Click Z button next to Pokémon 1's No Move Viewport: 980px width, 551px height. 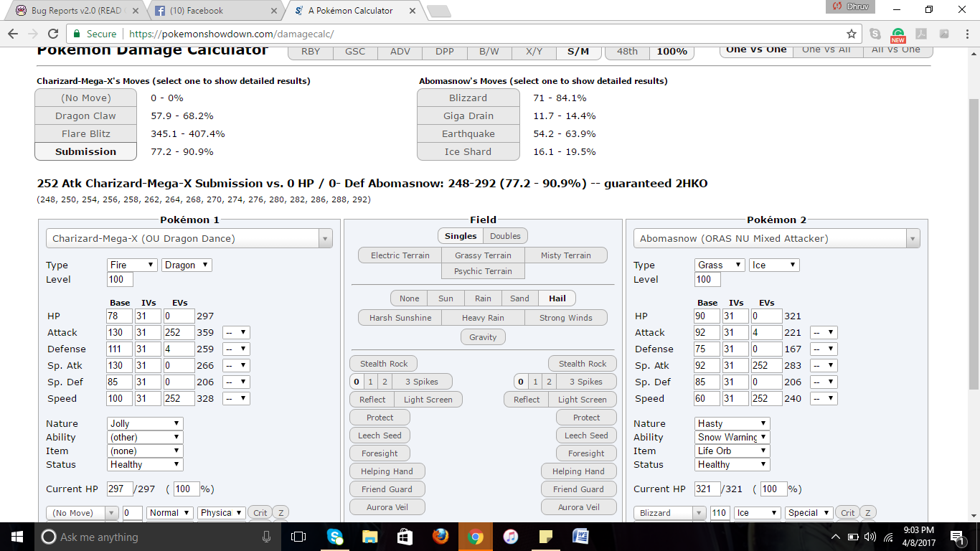click(281, 513)
